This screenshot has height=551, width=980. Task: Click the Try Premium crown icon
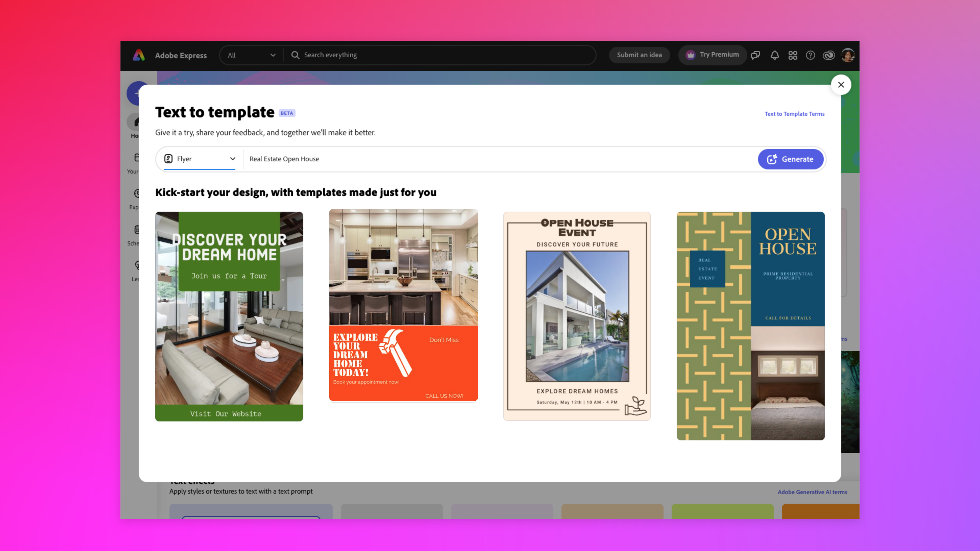(x=690, y=55)
